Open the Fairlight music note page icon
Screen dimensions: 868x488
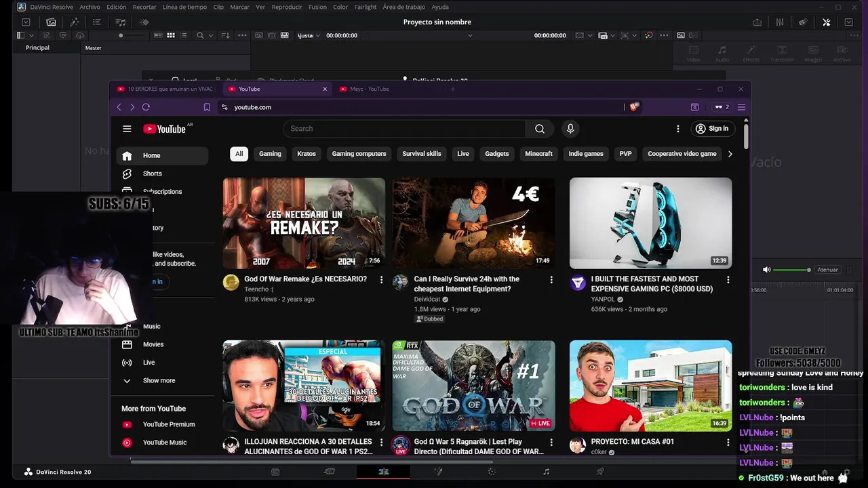[546, 472]
